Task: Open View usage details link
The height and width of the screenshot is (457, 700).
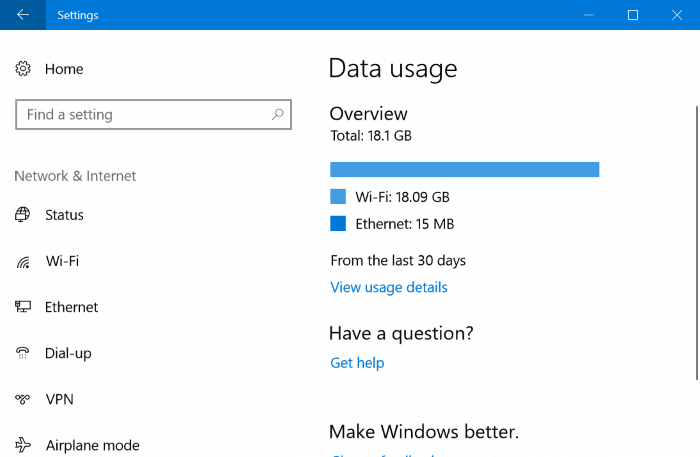Action: pos(388,287)
